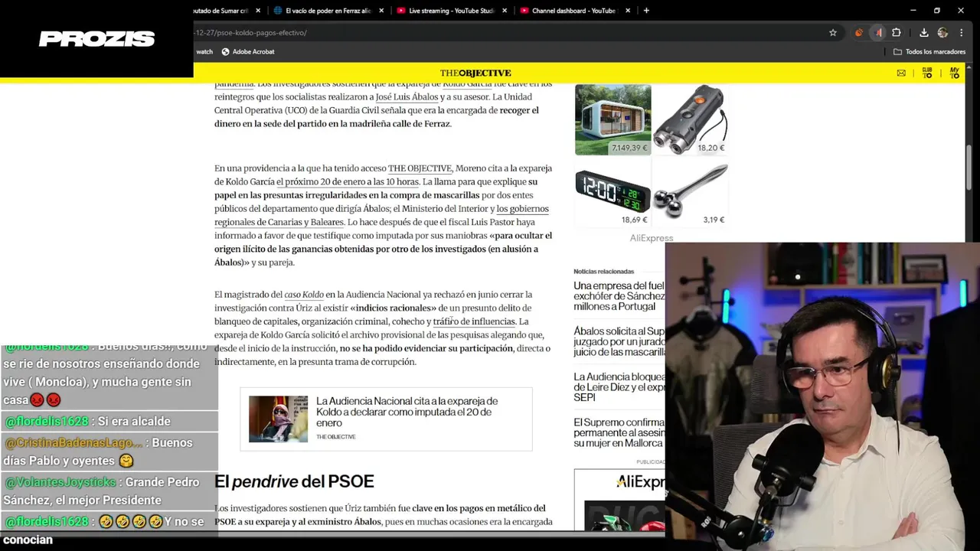Image resolution: width=980 pixels, height=551 pixels.
Task: Open the 'tráfico de influencias' link
Action: [x=474, y=321]
